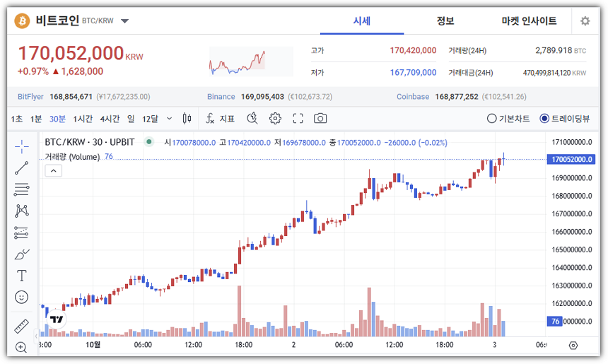The width and height of the screenshot is (608, 364).
Task: Click the 10월 date label on time axis
Action: click(x=93, y=345)
